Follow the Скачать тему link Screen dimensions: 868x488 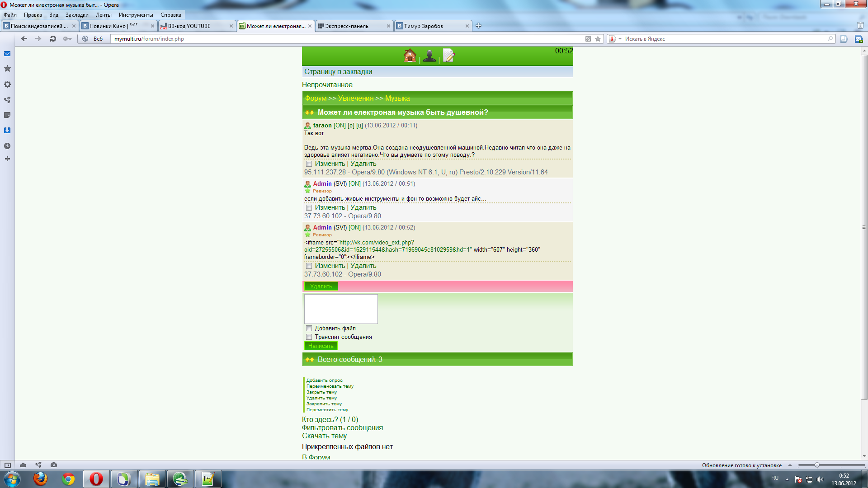324,436
